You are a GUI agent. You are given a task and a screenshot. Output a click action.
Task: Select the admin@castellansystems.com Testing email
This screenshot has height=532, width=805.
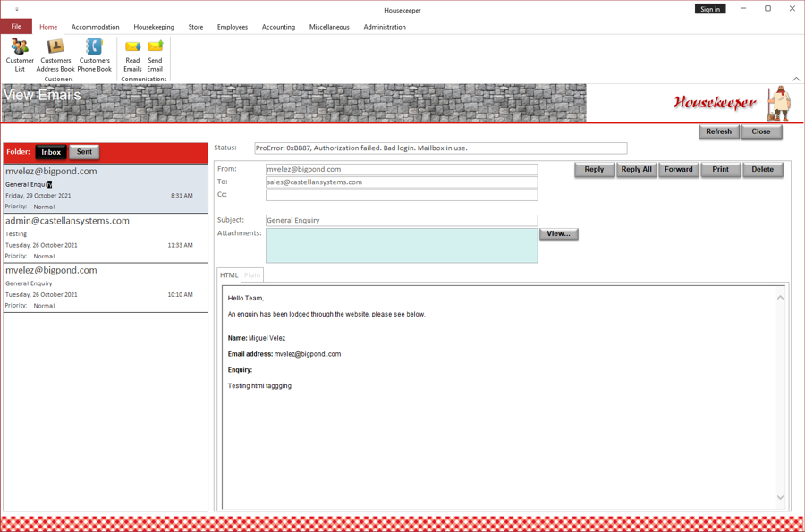click(x=106, y=238)
